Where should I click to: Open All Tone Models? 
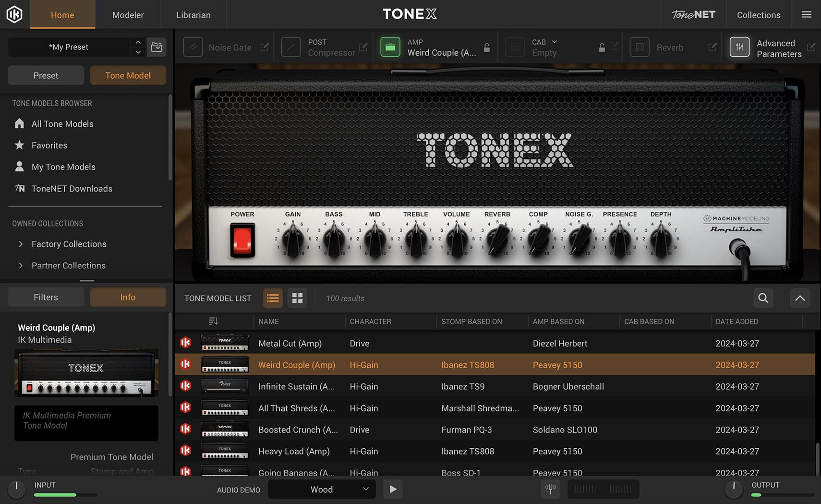coord(62,124)
